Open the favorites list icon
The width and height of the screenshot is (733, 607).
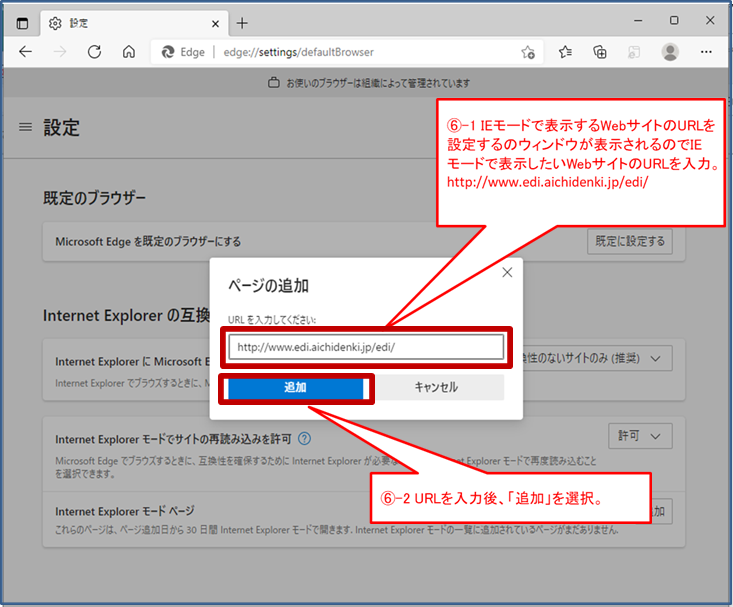(565, 52)
